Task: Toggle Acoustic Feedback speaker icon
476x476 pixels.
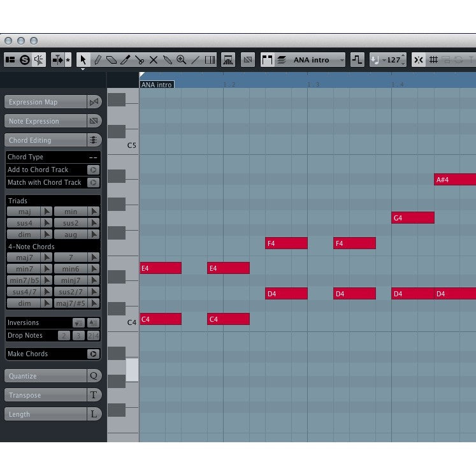Action: (x=39, y=60)
